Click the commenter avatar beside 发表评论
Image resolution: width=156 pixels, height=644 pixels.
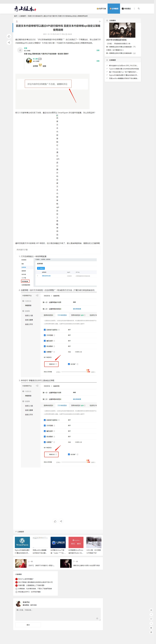coord(18,604)
